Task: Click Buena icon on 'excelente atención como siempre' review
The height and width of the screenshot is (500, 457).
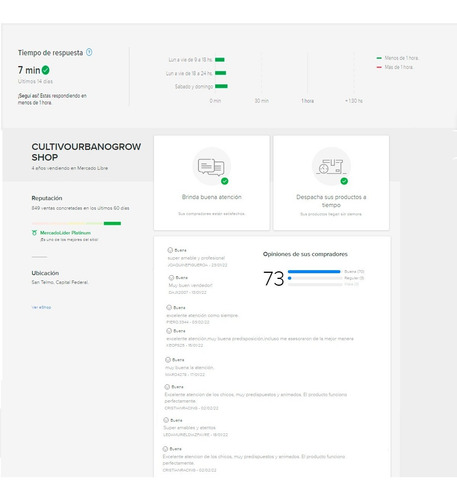Action: 169,307
